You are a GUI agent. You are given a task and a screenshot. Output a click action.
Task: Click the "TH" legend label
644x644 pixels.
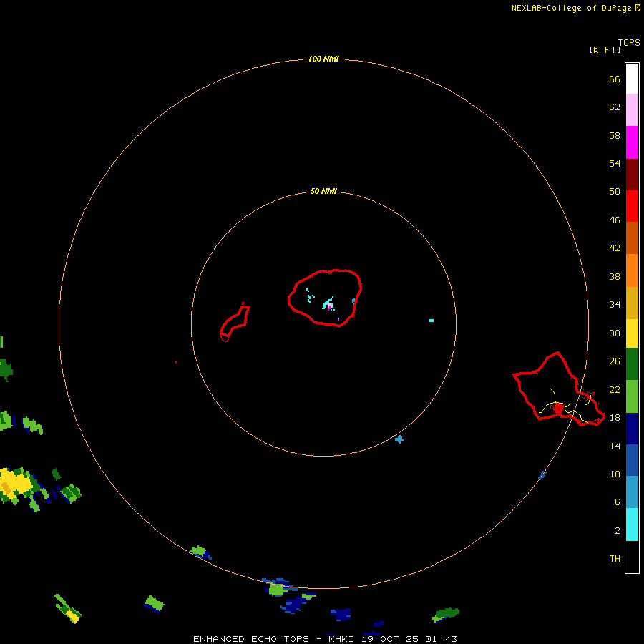[x=615, y=559]
